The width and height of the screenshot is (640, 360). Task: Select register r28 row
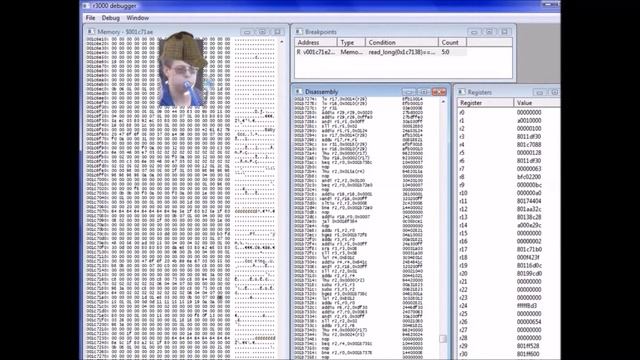click(x=508, y=338)
